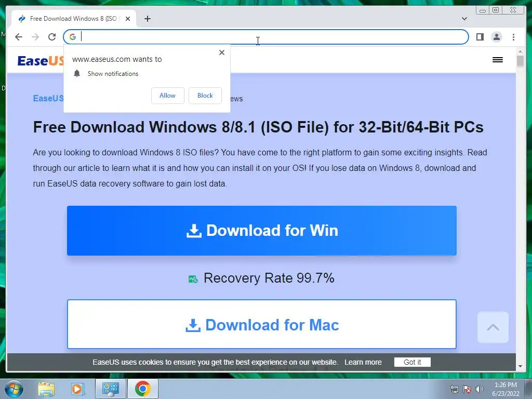Screen dimensions: 532x399
Task: Click the volume speaker tray icon
Action: tap(480, 389)
